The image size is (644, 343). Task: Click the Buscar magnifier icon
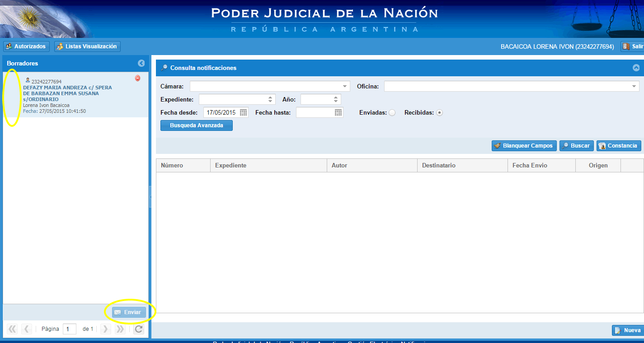coord(566,145)
